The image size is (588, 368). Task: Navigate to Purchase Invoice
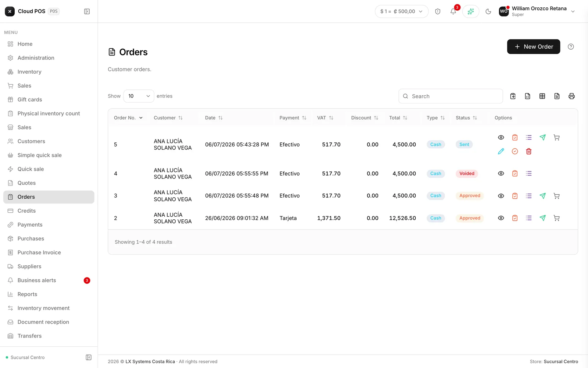(x=49, y=252)
